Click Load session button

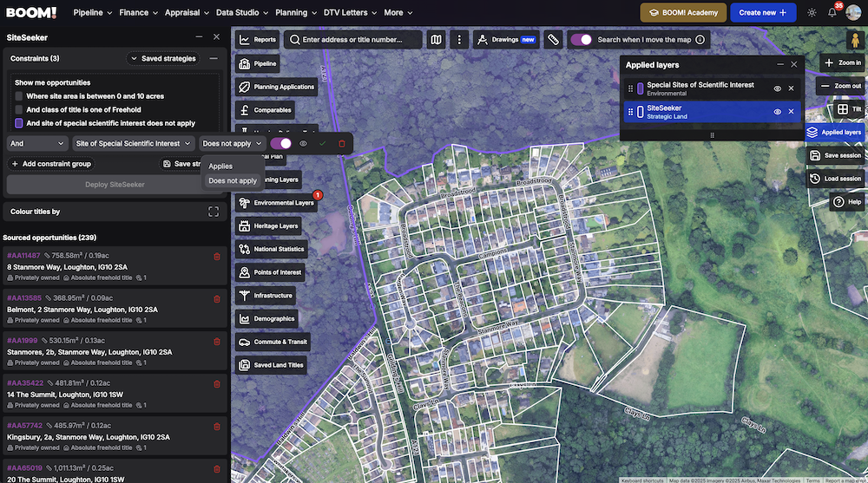coord(835,179)
